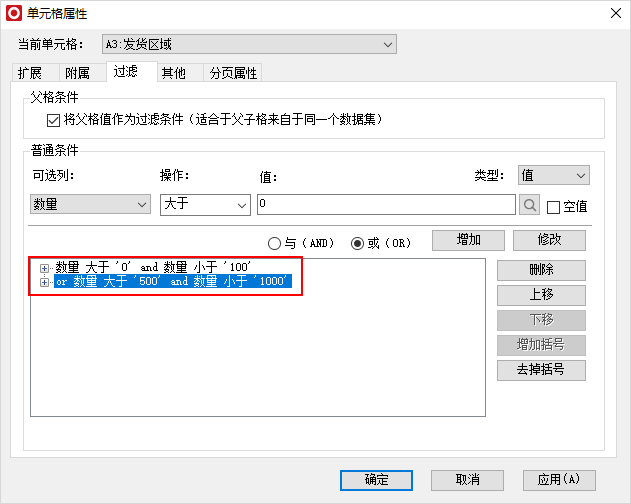631x504 pixels.
Task: Click the 增加 button
Action: [x=468, y=240]
